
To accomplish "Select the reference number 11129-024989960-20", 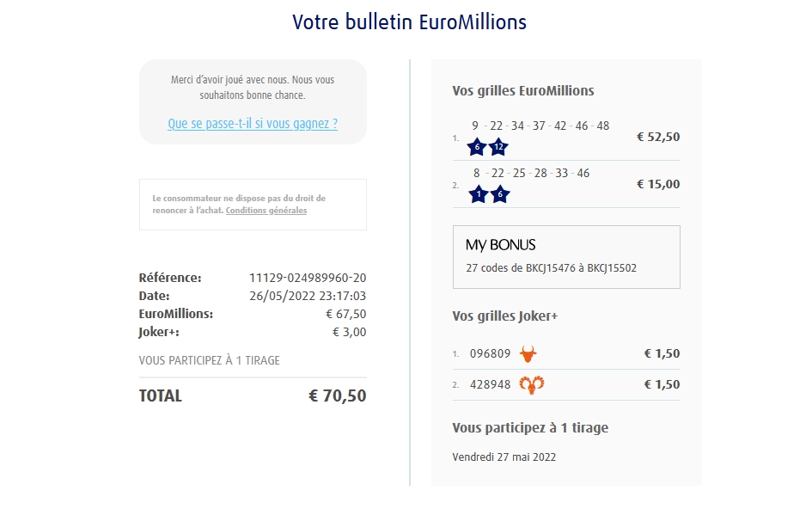I will click(x=308, y=278).
